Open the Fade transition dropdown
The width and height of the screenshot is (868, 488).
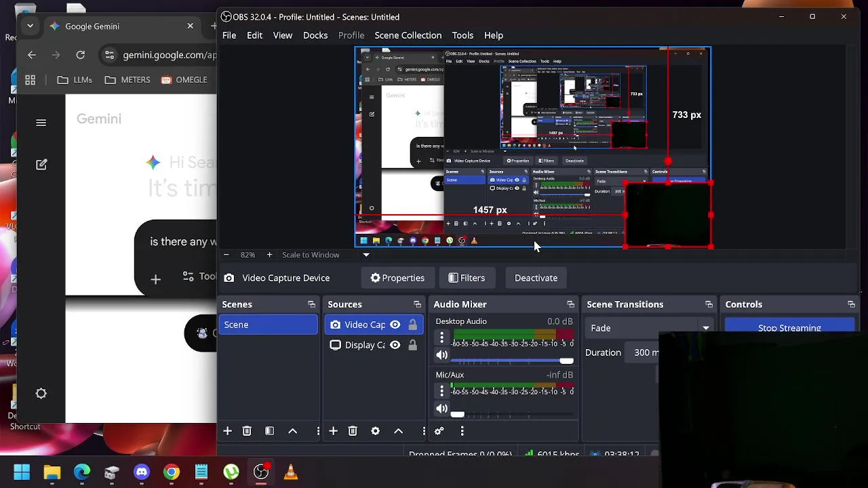pos(650,328)
